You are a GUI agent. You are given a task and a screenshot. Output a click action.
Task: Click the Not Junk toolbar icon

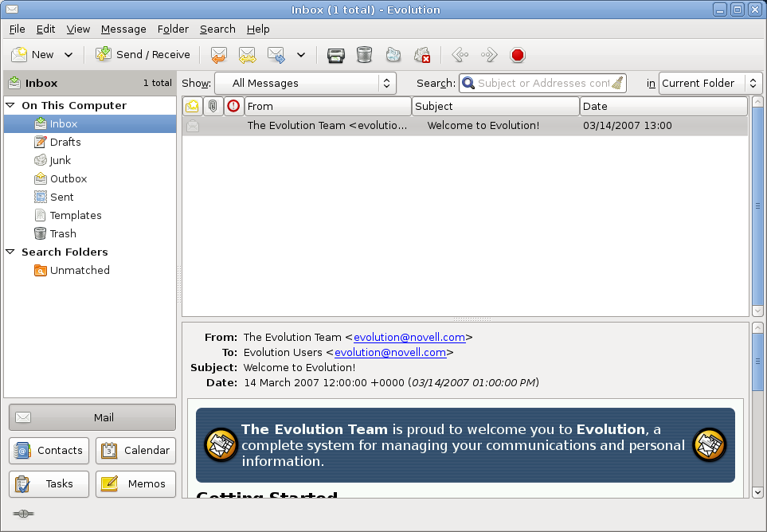pyautogui.click(x=421, y=55)
